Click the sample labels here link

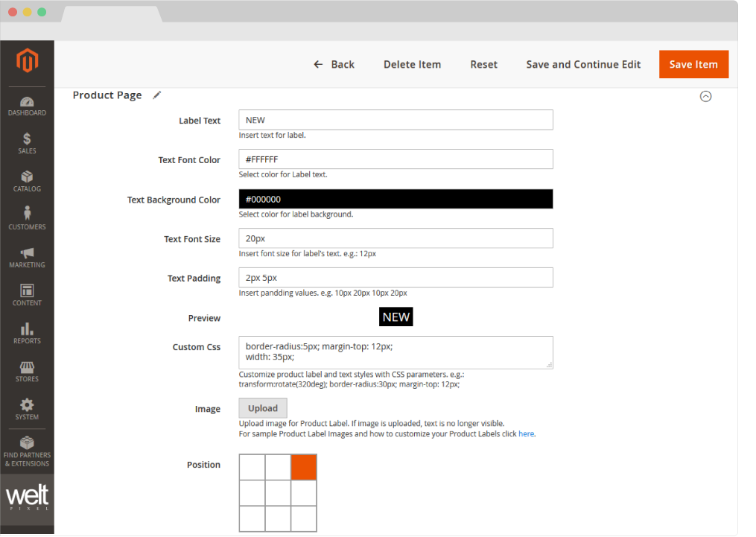[x=526, y=433]
